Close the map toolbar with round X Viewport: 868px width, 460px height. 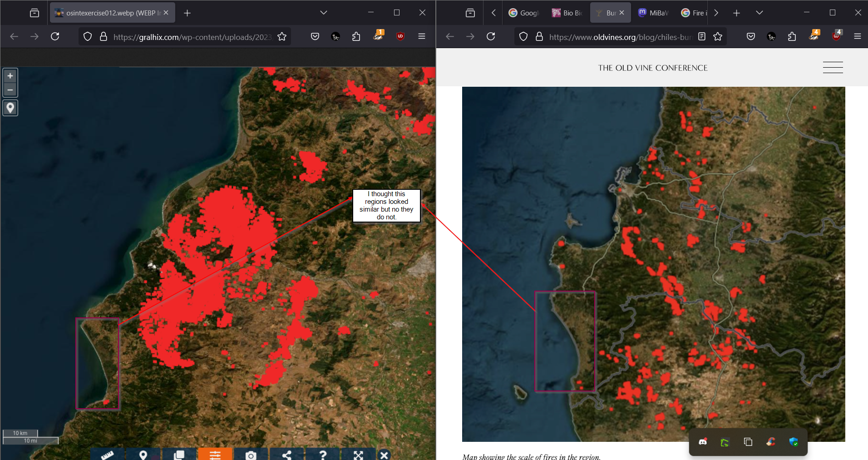384,455
